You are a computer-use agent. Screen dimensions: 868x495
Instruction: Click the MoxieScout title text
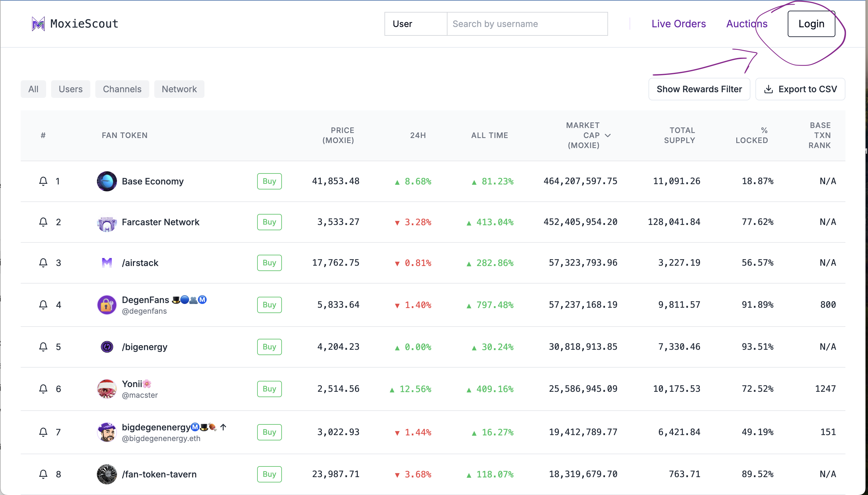point(84,24)
